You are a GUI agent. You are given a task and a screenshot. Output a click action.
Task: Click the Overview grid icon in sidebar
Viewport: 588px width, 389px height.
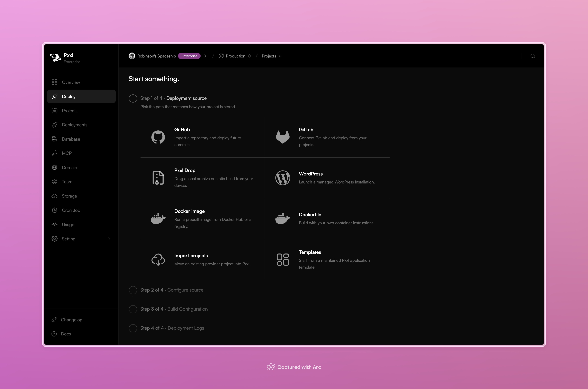click(x=55, y=82)
